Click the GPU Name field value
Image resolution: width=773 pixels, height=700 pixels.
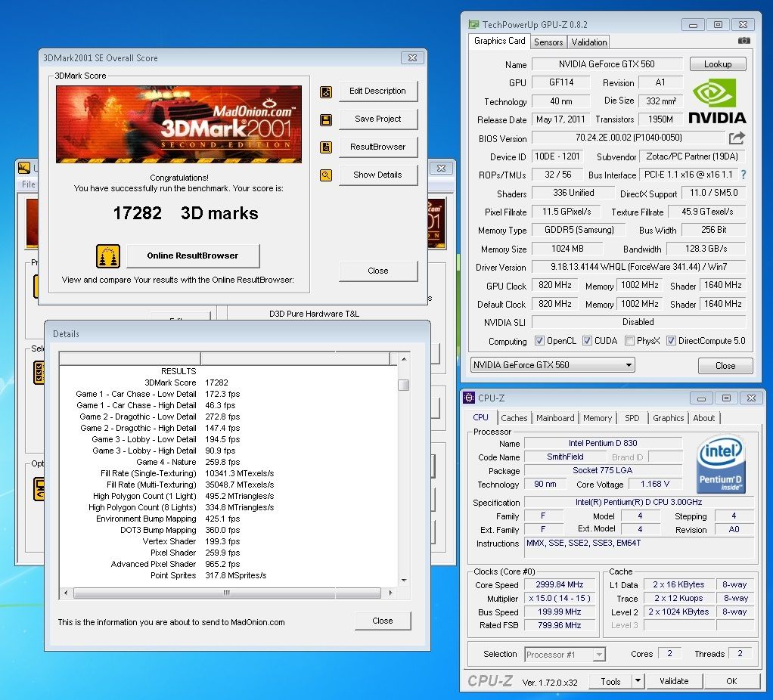[x=607, y=64]
